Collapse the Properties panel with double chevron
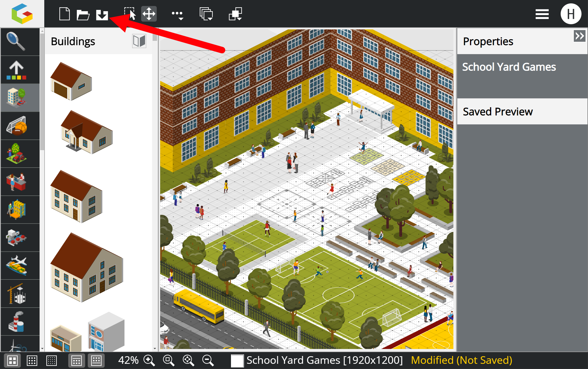 coord(579,36)
